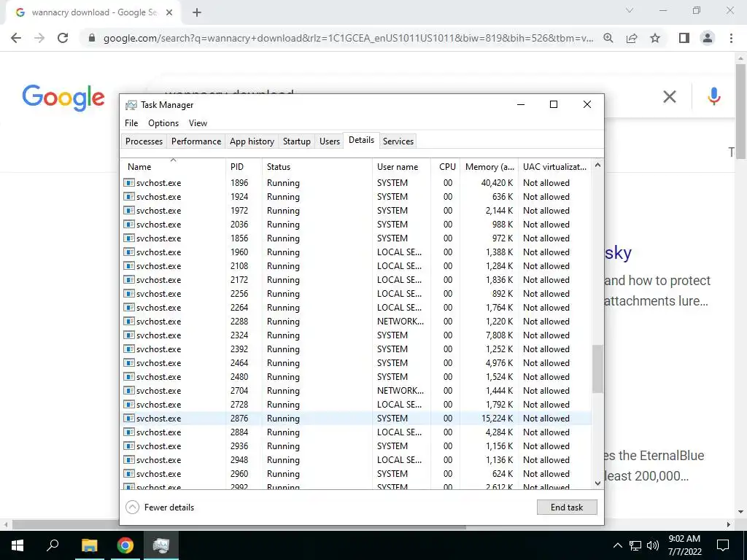Image resolution: width=747 pixels, height=560 pixels.
Task: Open the Chrome three-dot menu
Action: 731,38
